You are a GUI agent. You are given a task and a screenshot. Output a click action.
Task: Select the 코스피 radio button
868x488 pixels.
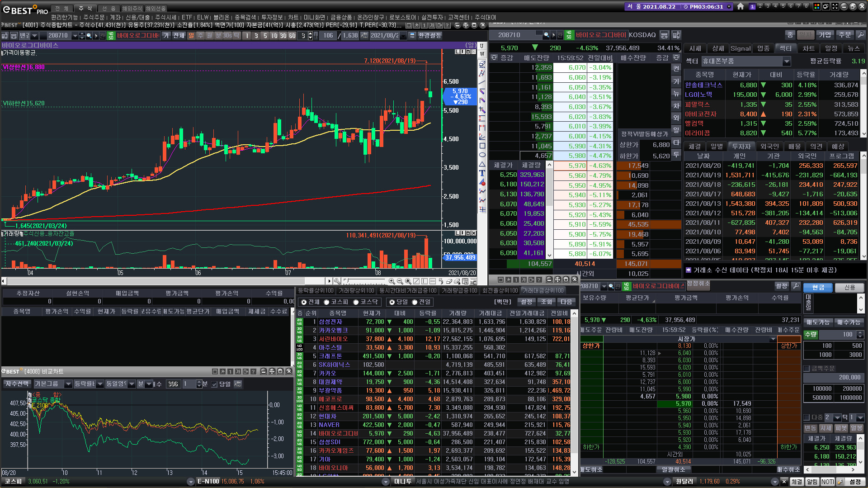click(326, 302)
